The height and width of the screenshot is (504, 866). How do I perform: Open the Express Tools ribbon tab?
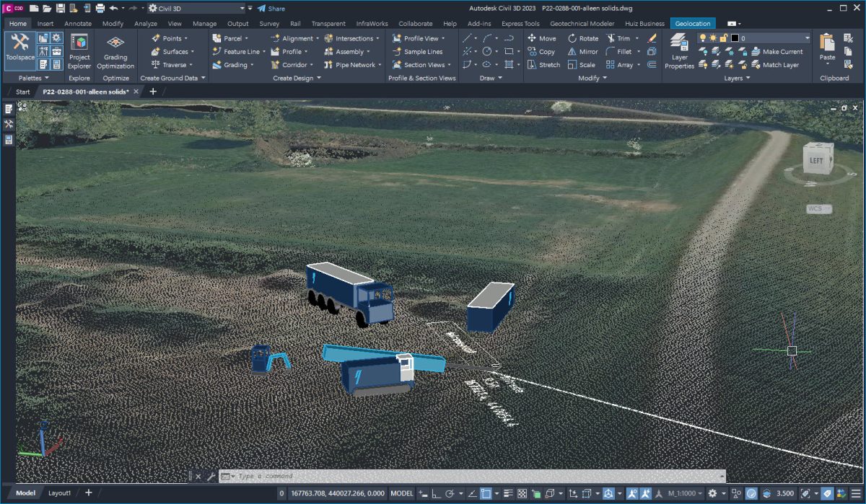tap(520, 23)
